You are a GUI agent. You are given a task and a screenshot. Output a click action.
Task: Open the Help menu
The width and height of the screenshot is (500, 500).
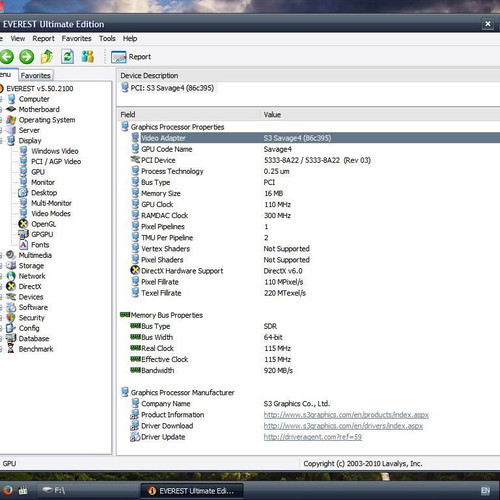point(130,39)
